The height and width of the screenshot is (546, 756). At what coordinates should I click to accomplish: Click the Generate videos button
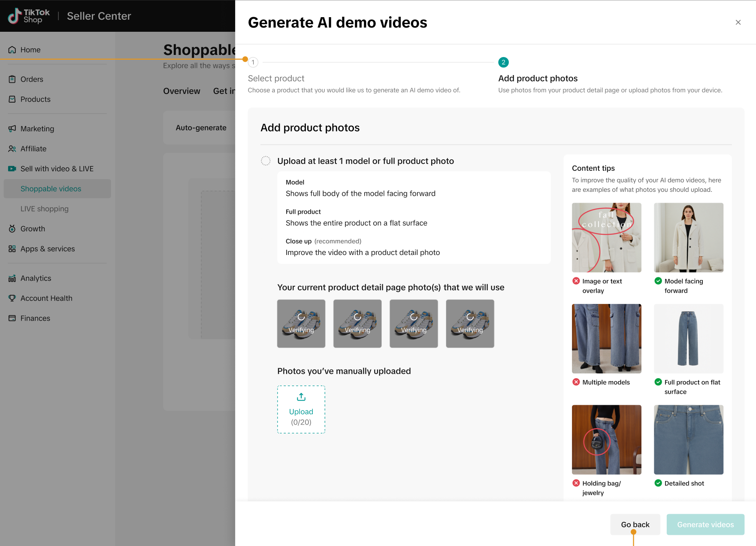pos(705,525)
